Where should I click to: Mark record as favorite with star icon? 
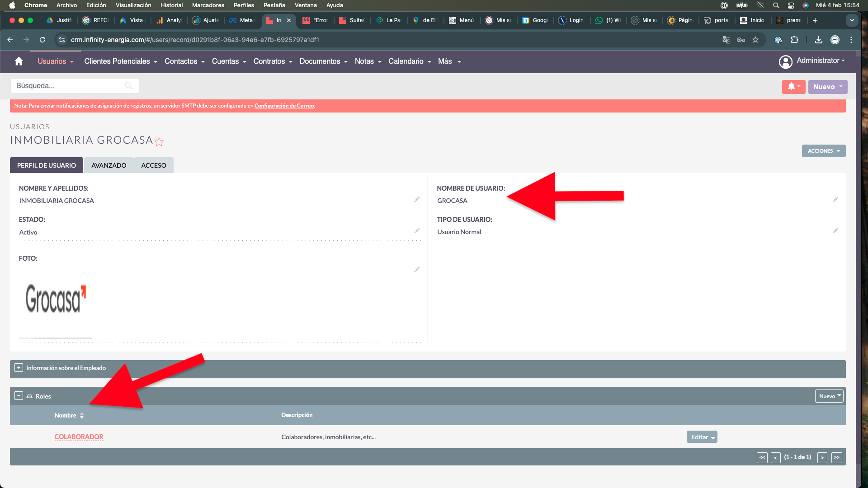pyautogui.click(x=159, y=142)
